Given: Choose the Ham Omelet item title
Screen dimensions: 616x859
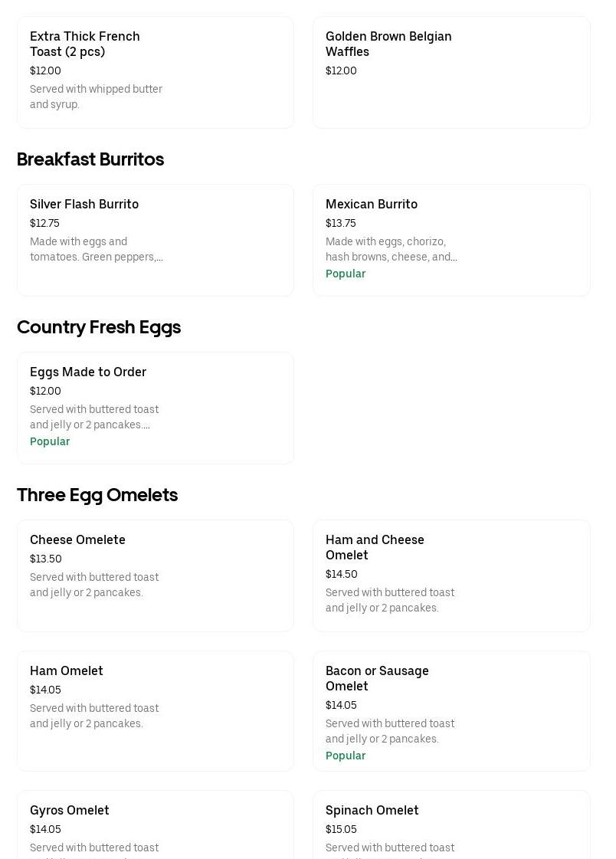Looking at the screenshot, I should click(67, 670).
